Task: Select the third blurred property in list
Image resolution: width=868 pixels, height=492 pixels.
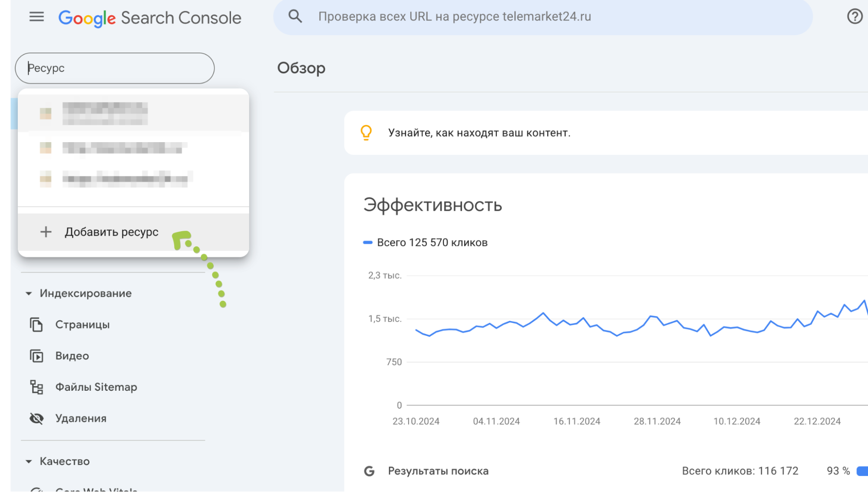Action: click(133, 179)
